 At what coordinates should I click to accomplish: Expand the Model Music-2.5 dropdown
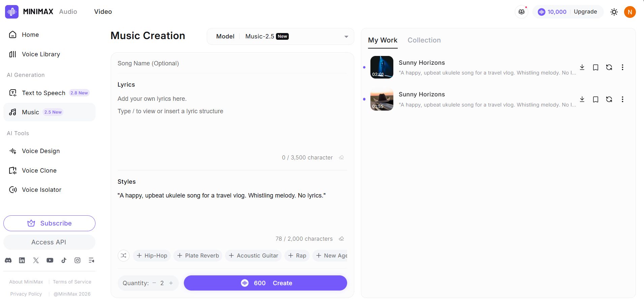(280, 36)
